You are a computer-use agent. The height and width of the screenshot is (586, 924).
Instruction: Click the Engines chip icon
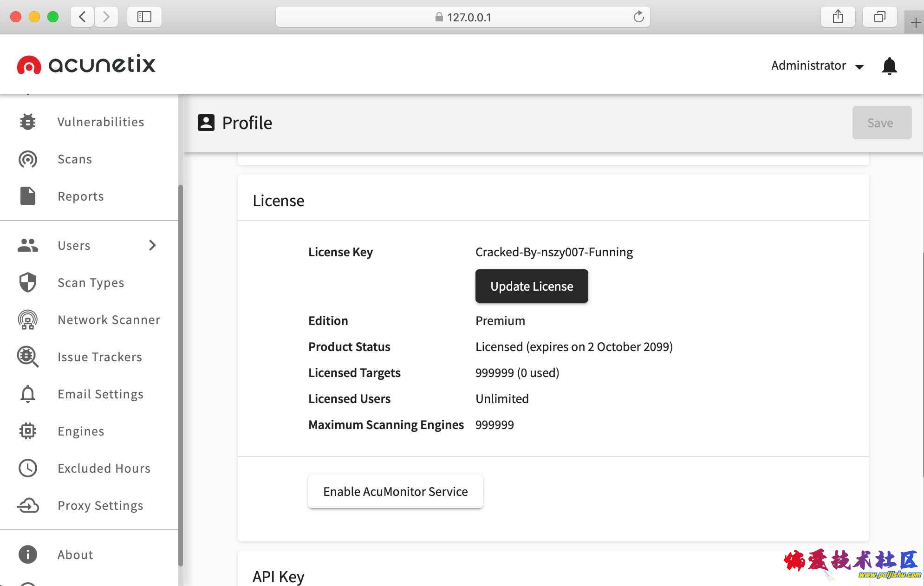tap(28, 431)
